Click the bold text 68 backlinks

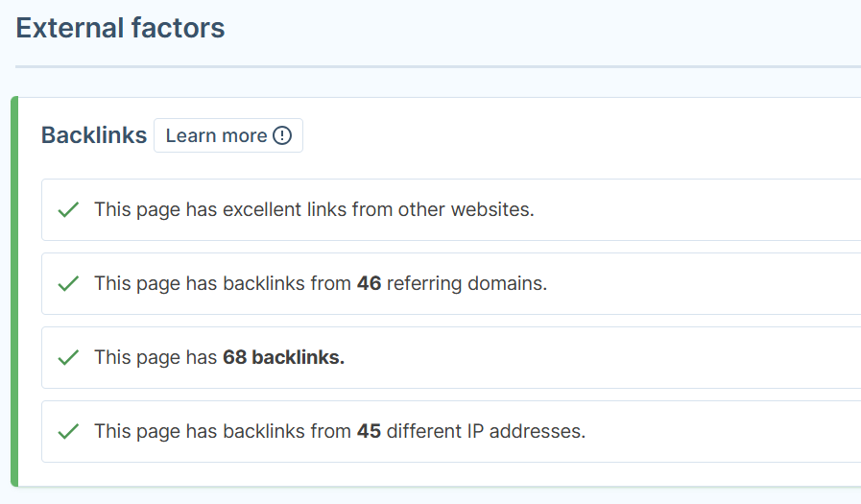point(283,357)
